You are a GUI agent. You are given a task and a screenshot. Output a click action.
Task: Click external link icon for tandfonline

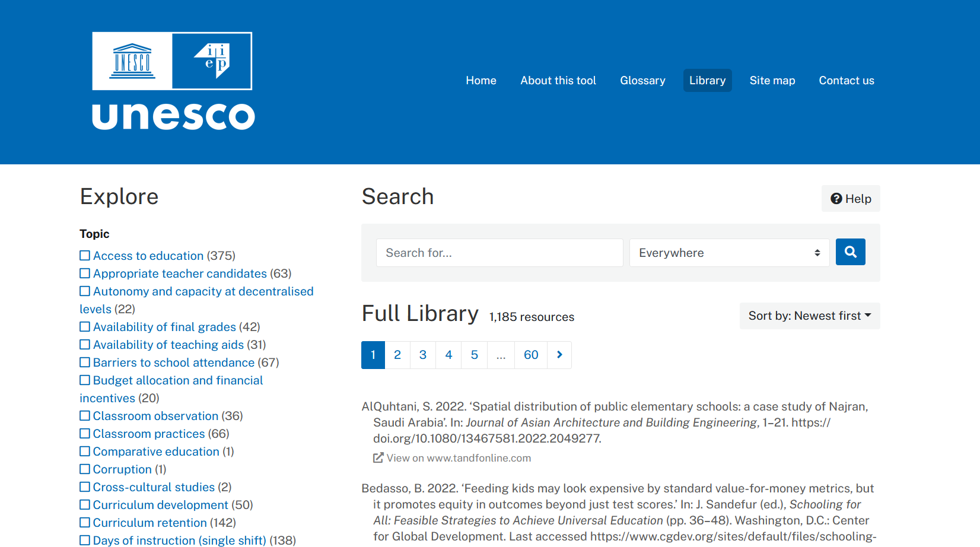coord(378,458)
